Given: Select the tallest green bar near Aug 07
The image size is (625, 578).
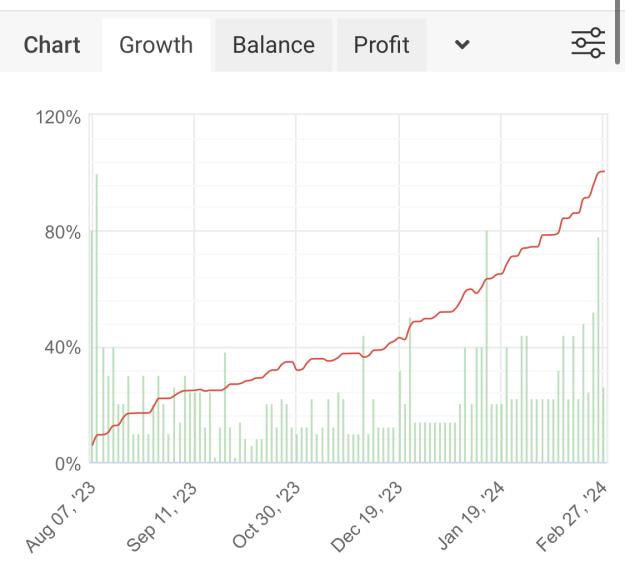Looking at the screenshot, I should click(96, 318).
